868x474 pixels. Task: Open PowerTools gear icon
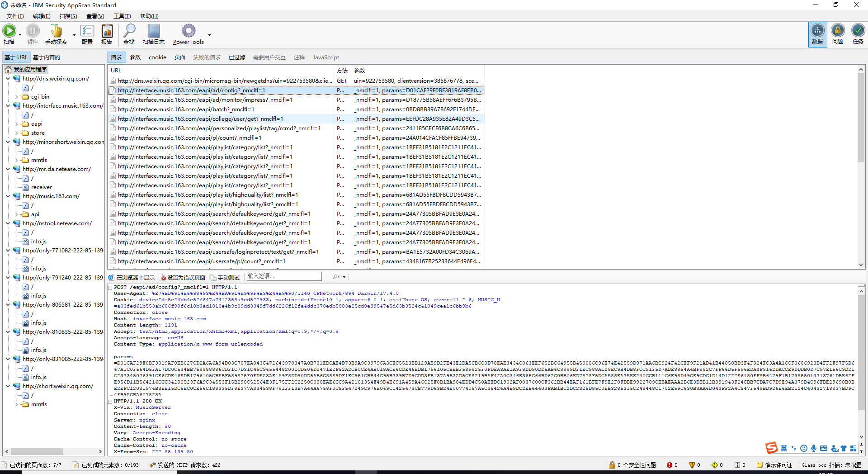coord(189,31)
